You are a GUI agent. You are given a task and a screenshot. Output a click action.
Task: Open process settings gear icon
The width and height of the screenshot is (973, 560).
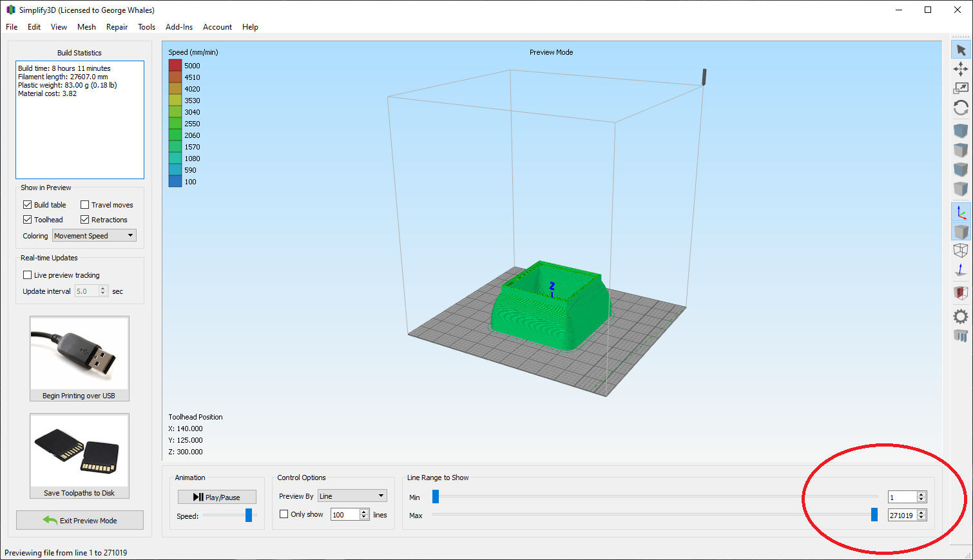(961, 316)
